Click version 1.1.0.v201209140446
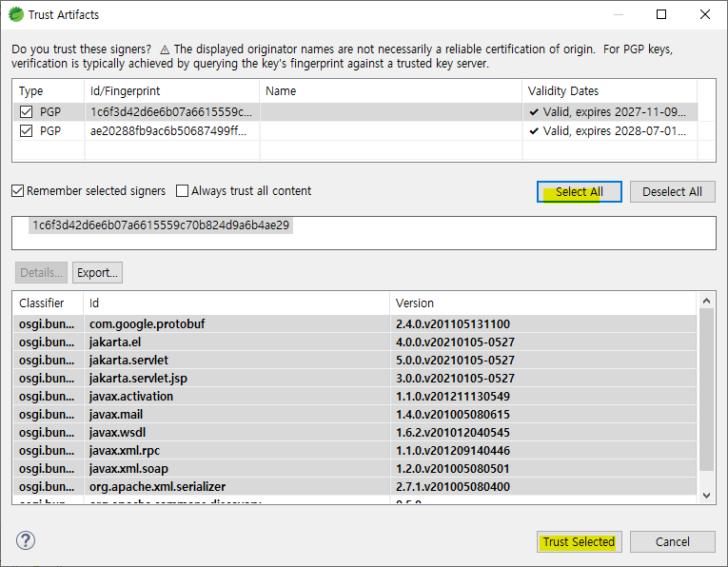The width and height of the screenshot is (728, 567). [x=453, y=451]
